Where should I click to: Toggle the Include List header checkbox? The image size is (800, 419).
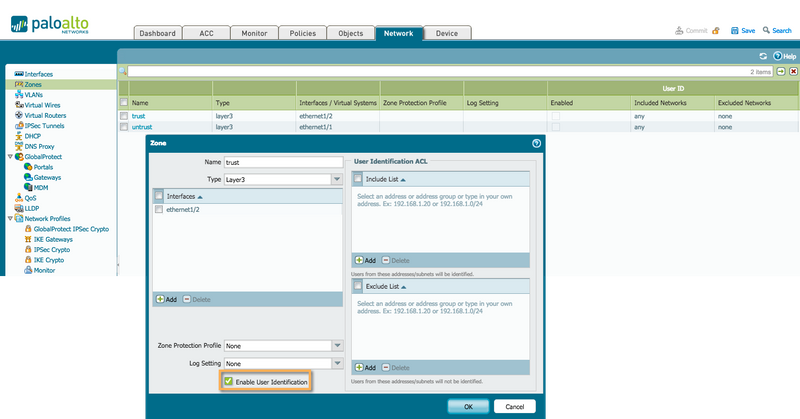(x=358, y=179)
